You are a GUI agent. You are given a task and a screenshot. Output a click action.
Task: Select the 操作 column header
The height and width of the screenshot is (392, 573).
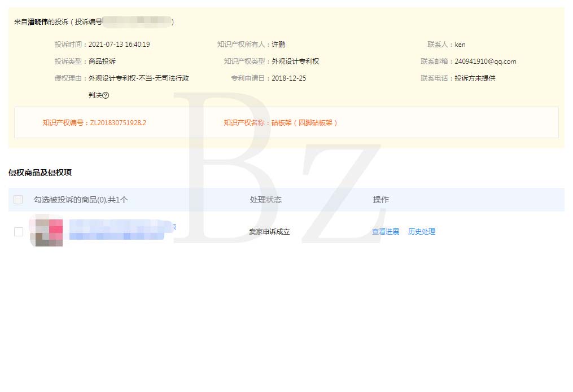click(x=380, y=200)
